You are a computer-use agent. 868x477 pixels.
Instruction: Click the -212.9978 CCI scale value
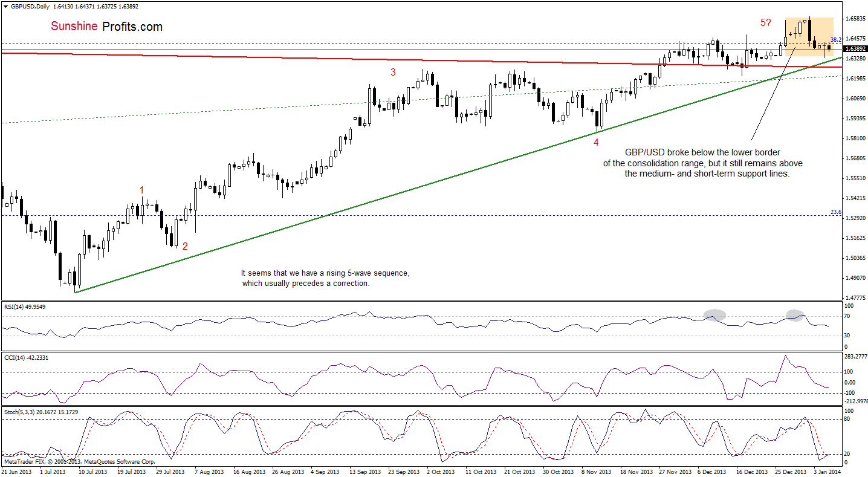855,401
